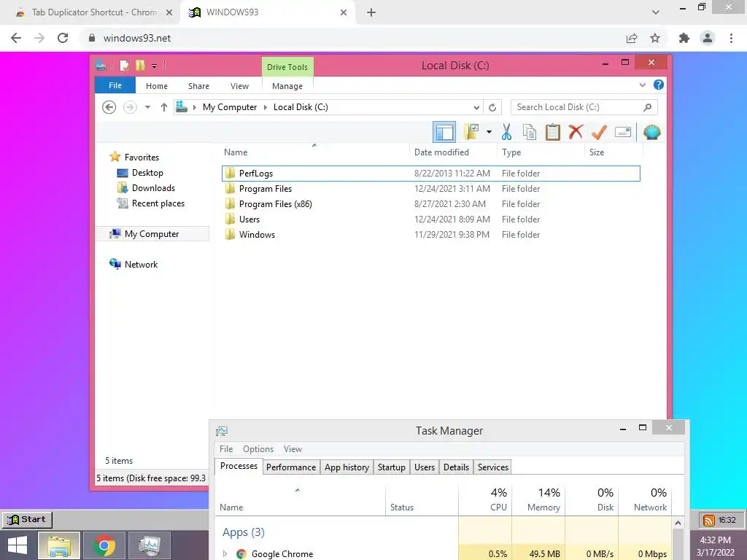Click the folder options icon in Explorer toolbar
Image resolution: width=747 pixels, height=560 pixels.
[471, 132]
